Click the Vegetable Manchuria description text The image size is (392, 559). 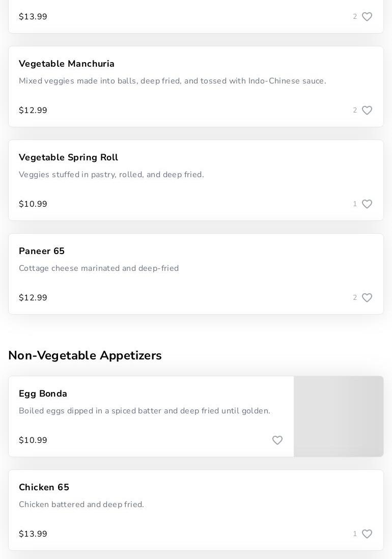pyautogui.click(x=172, y=81)
